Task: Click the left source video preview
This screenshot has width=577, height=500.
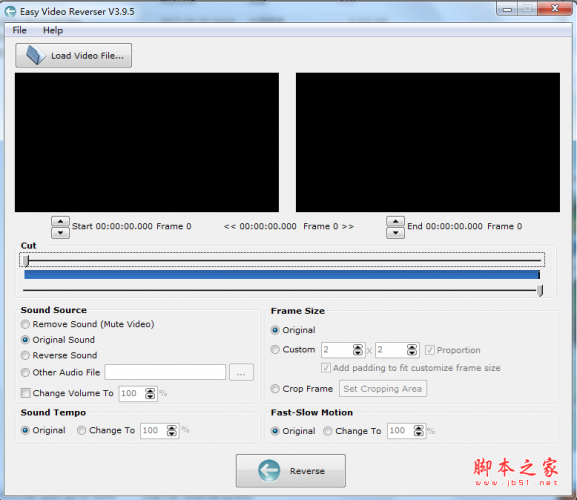Action: tap(147, 142)
